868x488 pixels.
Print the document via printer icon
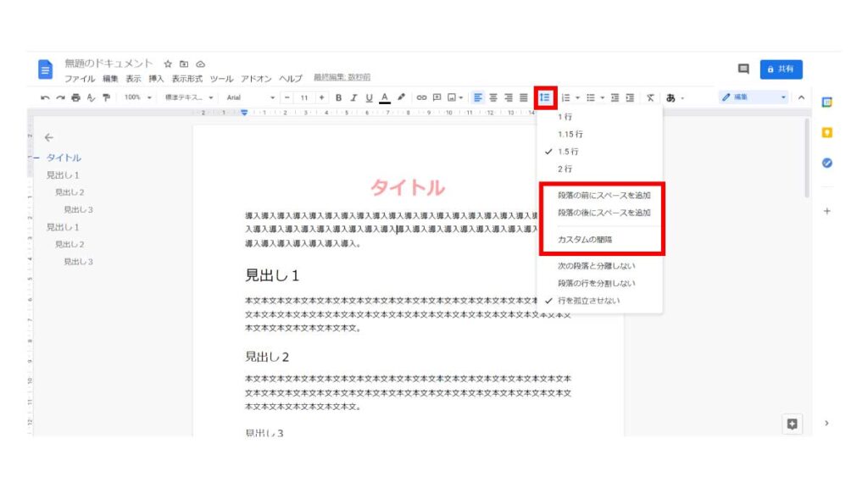(x=75, y=98)
